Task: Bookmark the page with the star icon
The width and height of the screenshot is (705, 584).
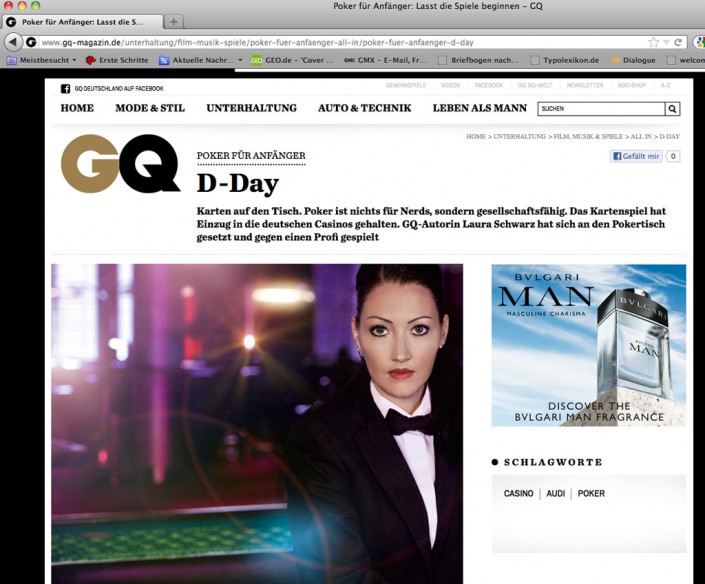Action: coord(653,42)
